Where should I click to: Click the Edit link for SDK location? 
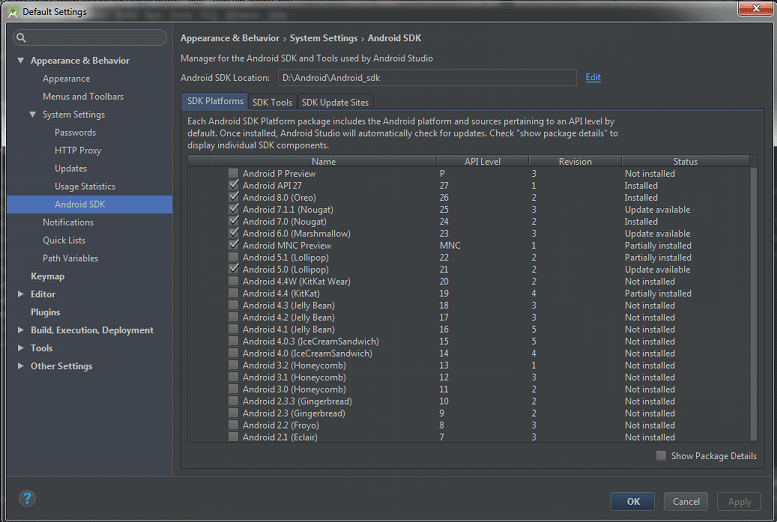pyautogui.click(x=593, y=77)
